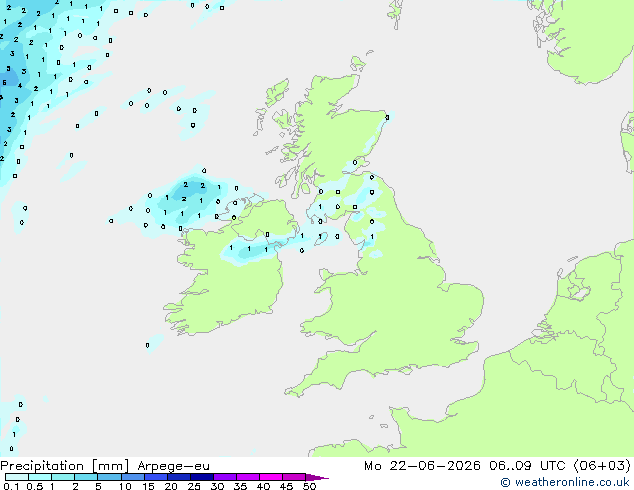Open the weatheronline.co.uk copyright link
The image size is (634, 490).
coord(565,482)
